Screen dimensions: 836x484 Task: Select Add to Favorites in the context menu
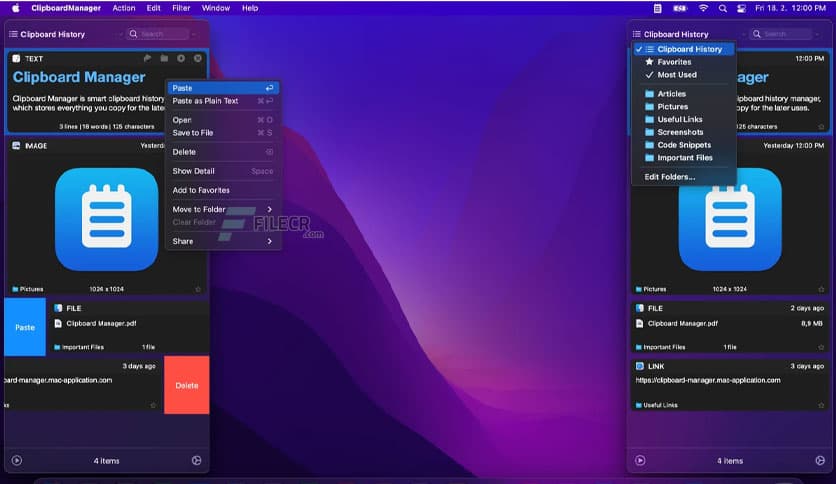coord(223,190)
